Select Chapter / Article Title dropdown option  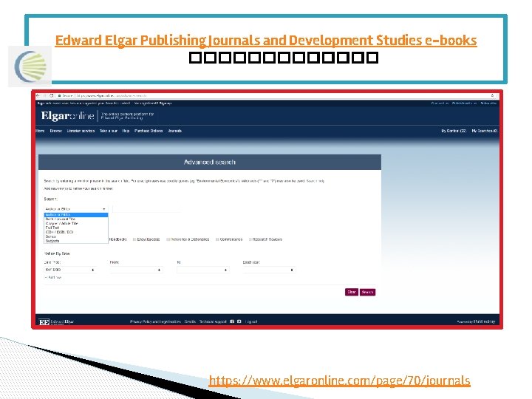pos(76,224)
